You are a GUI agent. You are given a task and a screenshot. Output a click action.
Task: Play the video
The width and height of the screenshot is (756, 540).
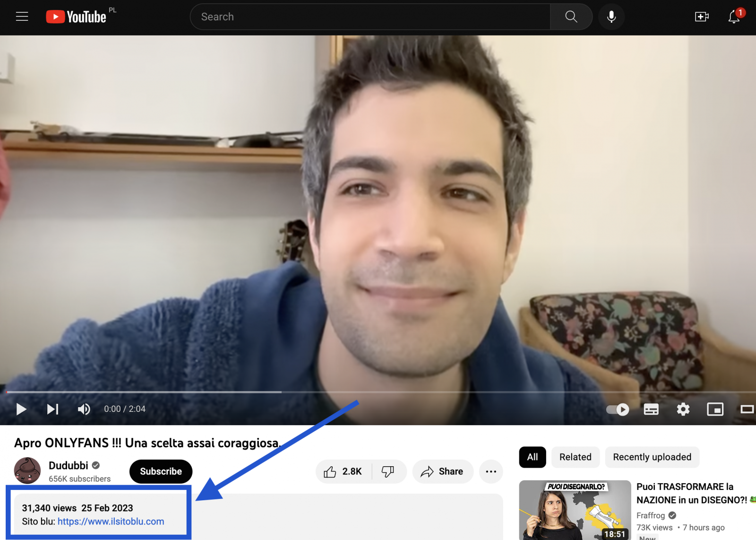click(x=21, y=409)
